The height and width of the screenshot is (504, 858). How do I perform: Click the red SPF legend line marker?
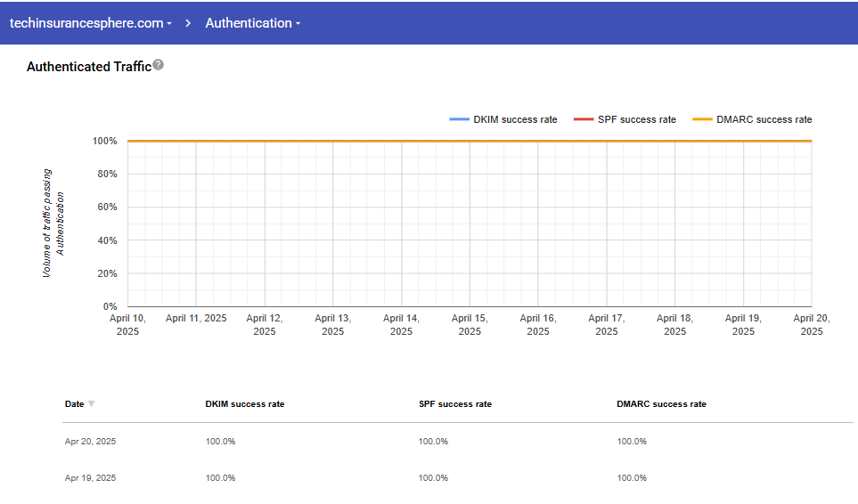point(584,119)
